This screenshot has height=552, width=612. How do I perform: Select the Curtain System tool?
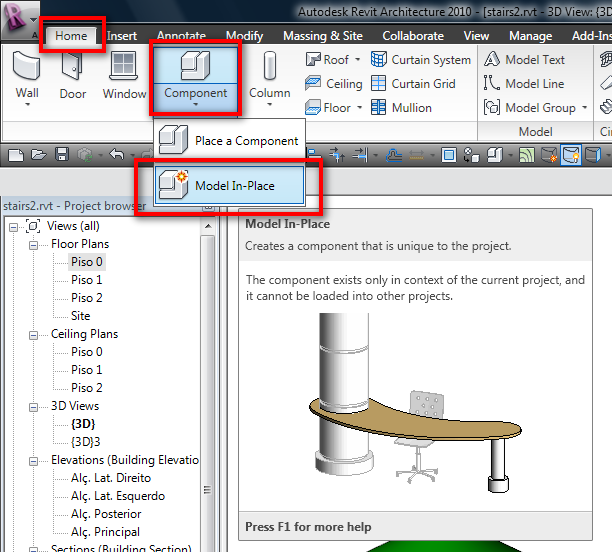[x=421, y=60]
